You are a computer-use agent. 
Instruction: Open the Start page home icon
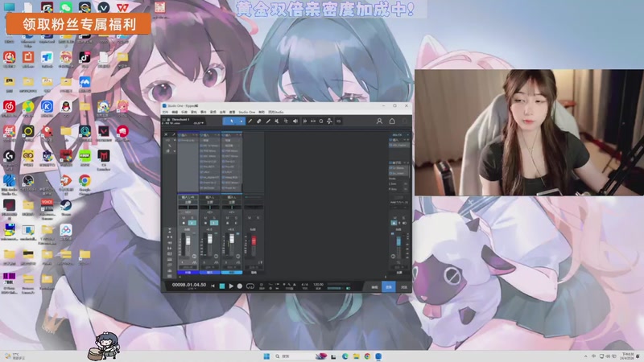point(392,121)
